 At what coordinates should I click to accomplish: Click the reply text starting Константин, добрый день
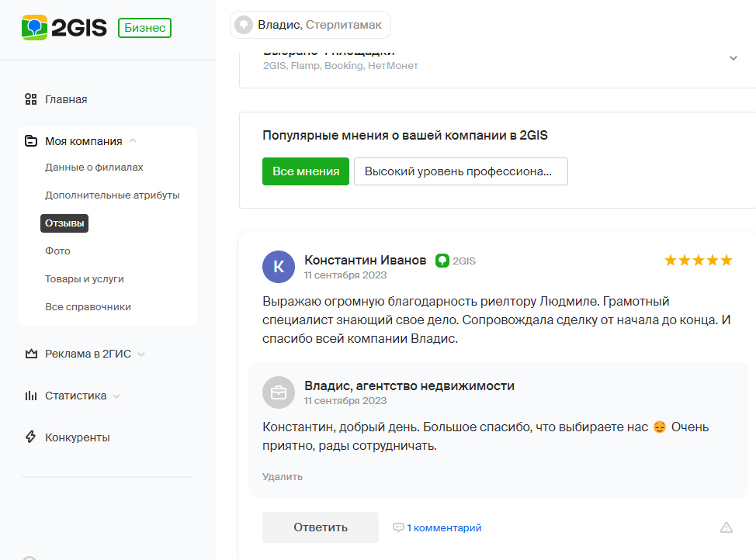[x=486, y=436]
